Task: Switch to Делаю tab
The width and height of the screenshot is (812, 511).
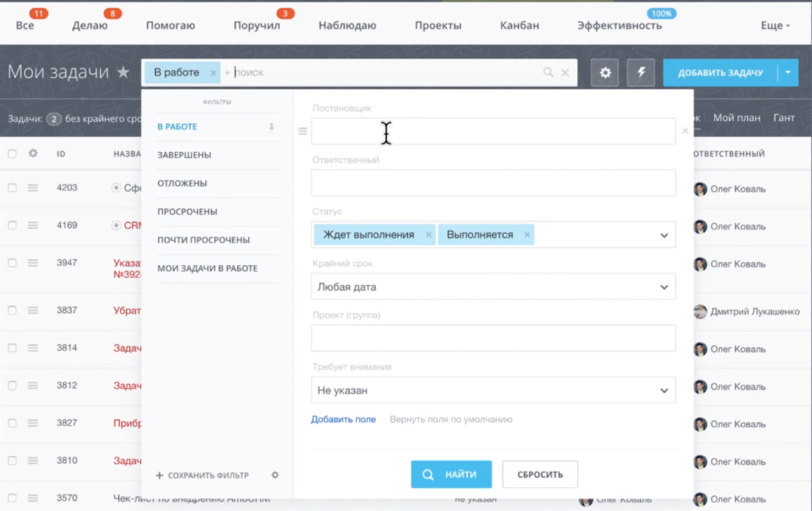Action: [x=90, y=25]
